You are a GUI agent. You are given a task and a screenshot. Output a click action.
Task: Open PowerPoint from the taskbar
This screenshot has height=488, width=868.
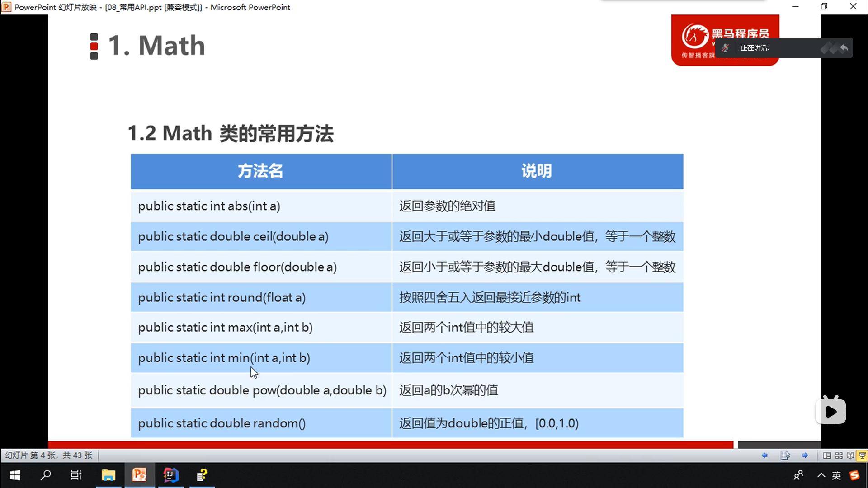click(x=139, y=475)
